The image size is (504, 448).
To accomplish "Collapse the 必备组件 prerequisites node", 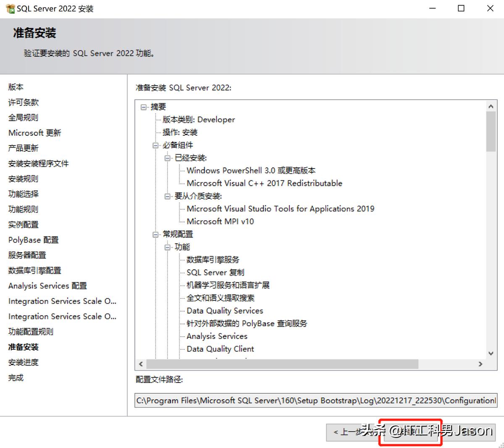I will [155, 145].
